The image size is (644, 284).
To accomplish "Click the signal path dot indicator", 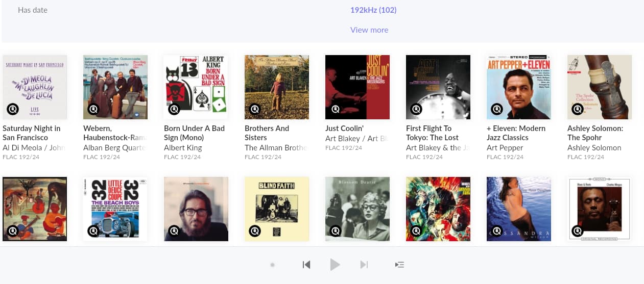I will click(x=273, y=265).
